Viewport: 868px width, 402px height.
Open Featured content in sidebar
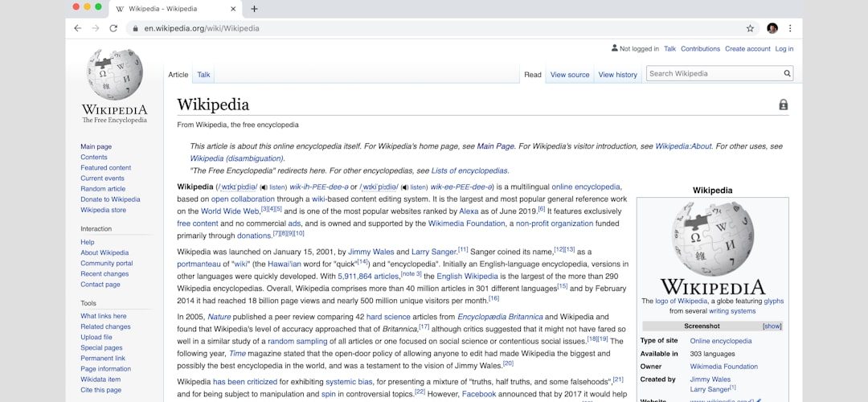pyautogui.click(x=106, y=168)
